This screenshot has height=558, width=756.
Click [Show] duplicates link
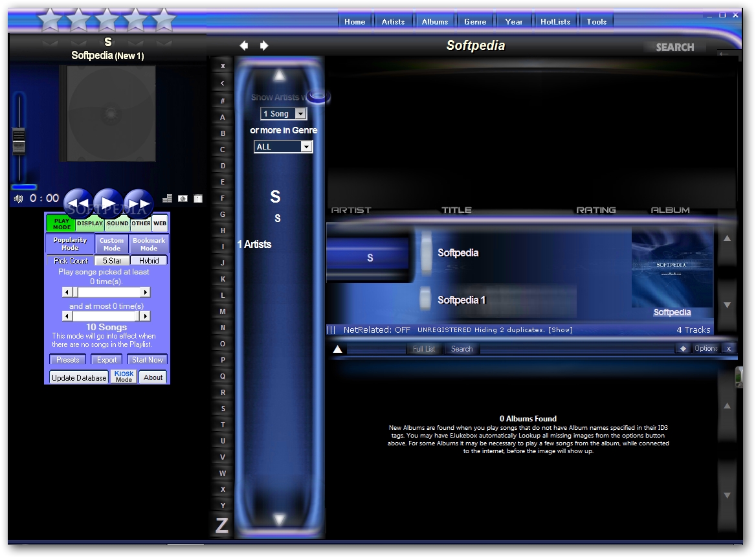561,330
